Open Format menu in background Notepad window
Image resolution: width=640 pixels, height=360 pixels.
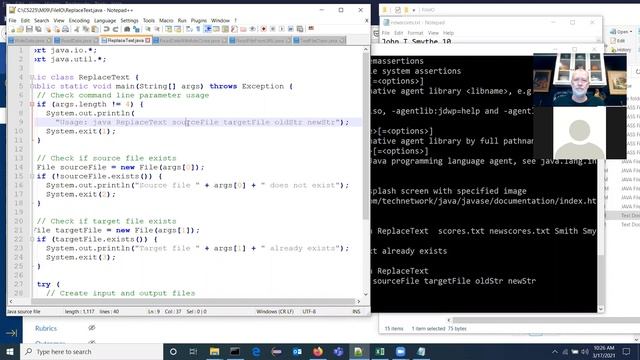tap(415, 33)
